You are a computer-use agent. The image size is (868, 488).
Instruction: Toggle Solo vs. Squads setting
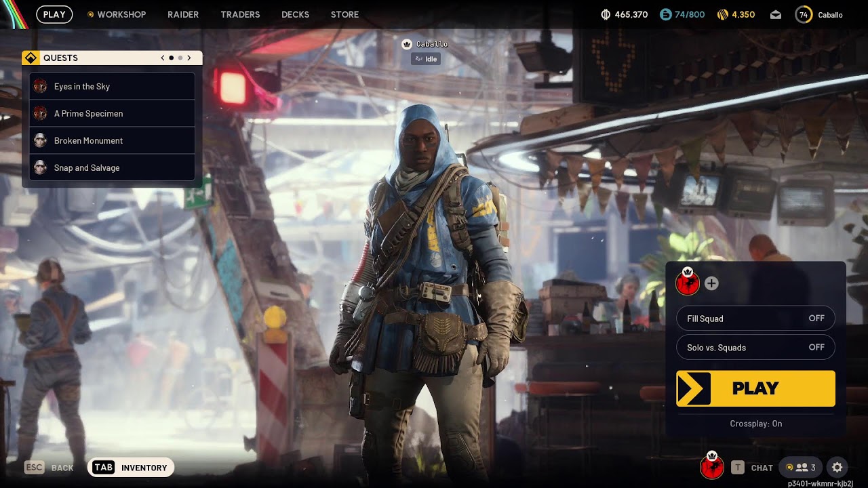pyautogui.click(x=755, y=348)
